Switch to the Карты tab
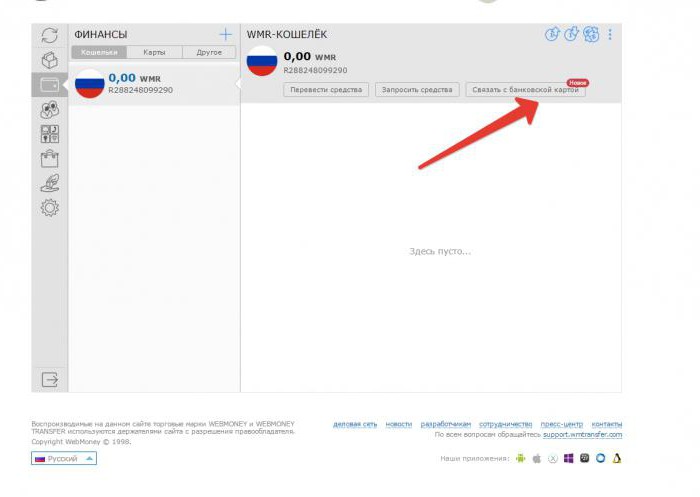The image size is (700, 497). click(154, 52)
